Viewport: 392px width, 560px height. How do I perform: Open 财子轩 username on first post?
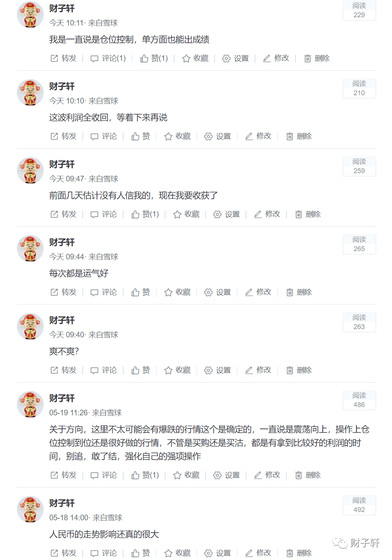pos(62,9)
